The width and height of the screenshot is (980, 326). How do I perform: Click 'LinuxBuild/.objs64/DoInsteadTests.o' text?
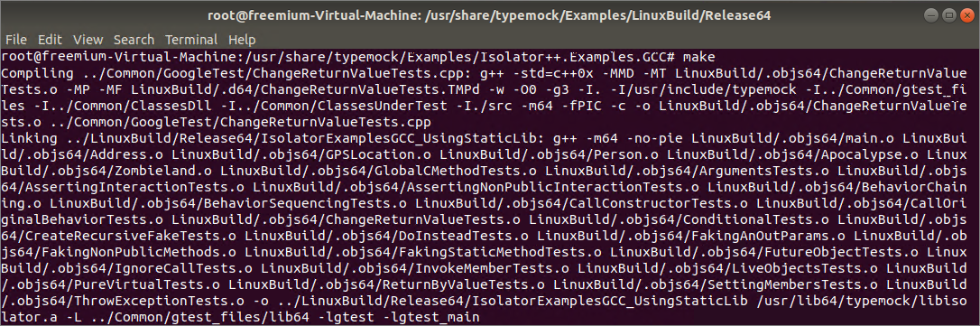click(386, 236)
